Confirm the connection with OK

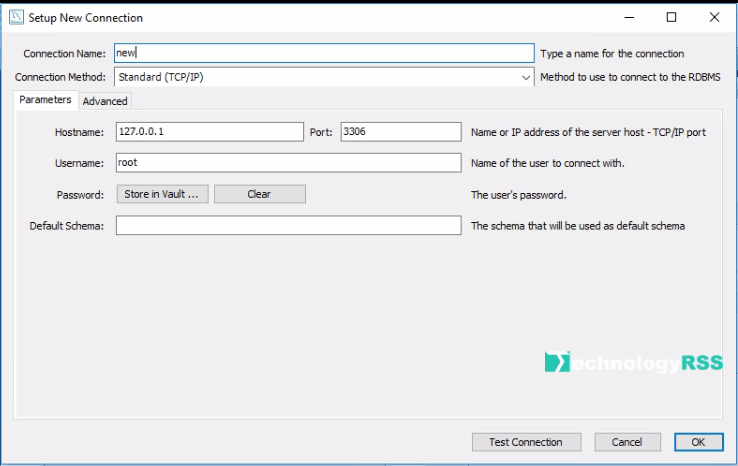coord(698,442)
